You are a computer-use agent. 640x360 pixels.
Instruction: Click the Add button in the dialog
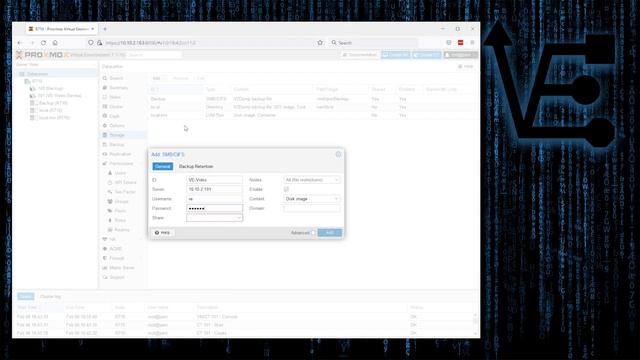pos(330,233)
